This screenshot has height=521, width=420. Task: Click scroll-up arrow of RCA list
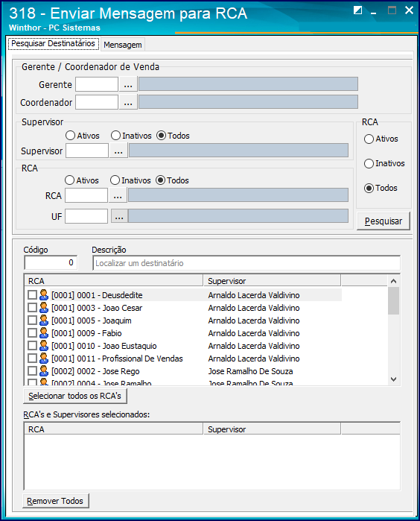[394, 281]
